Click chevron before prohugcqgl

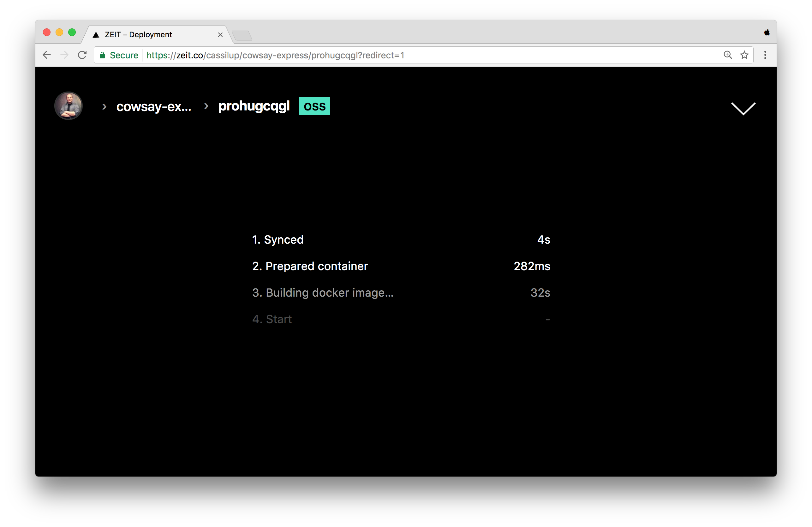(206, 106)
